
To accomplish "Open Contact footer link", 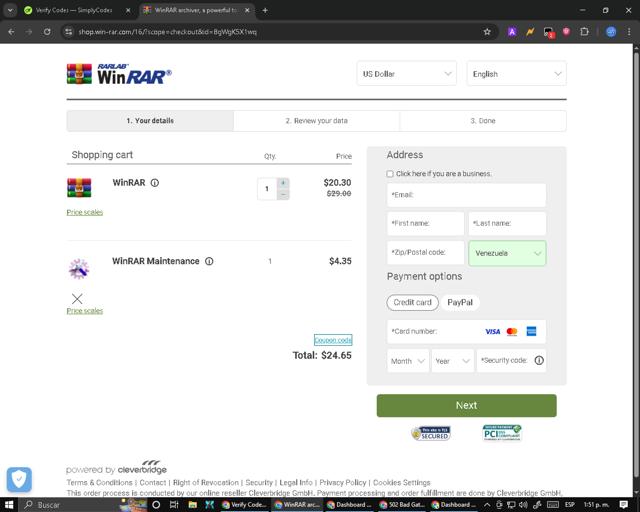I will 153,483.
